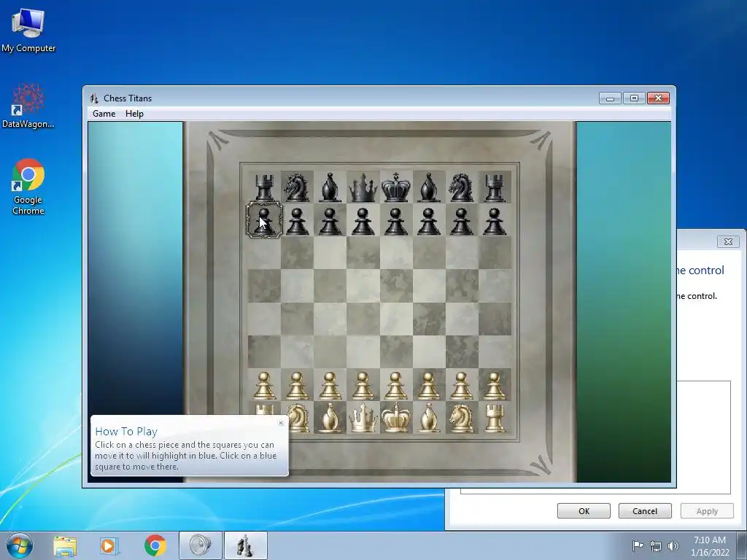Click the Chess Titans taskbar button
Screen dimensions: 747x560
tap(245, 545)
